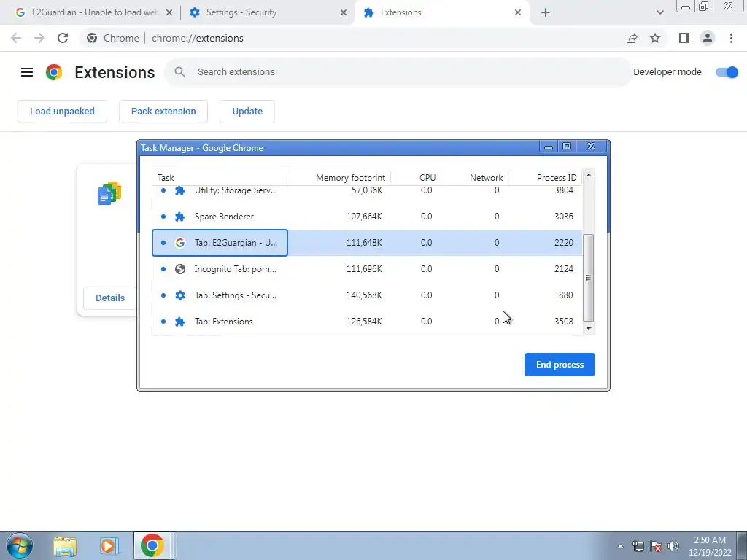Open the taskbar clock showing 2:50 AM
747x560 pixels.
point(710,546)
